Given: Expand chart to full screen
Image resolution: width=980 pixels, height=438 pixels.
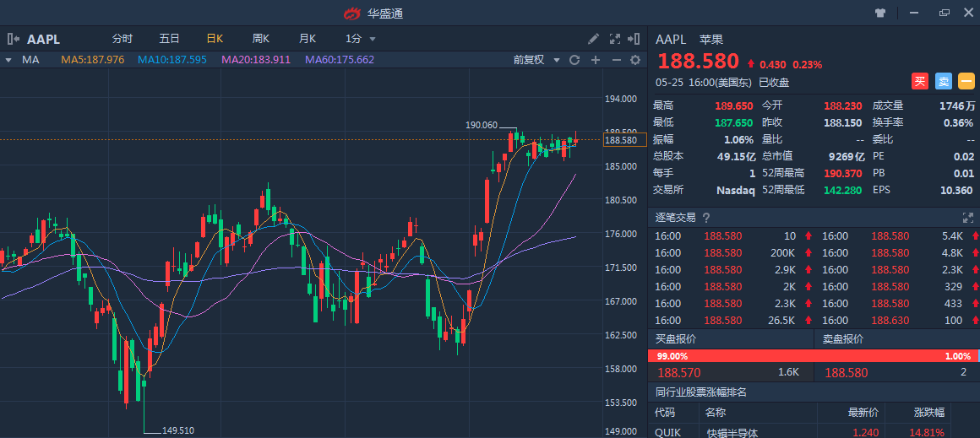Looking at the screenshot, I should point(615,39).
